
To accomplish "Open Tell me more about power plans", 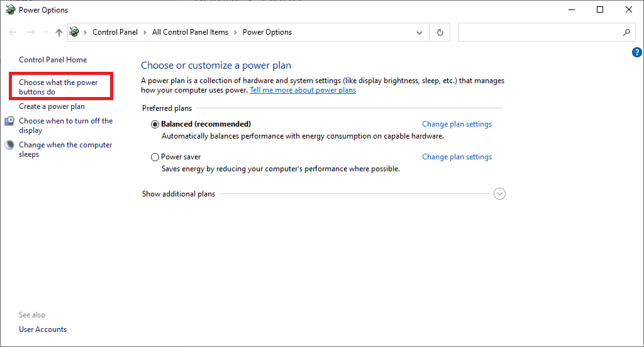I will tap(303, 90).
